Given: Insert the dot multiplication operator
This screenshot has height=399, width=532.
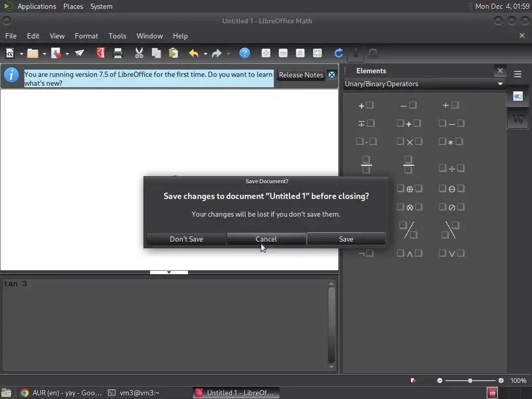Looking at the screenshot, I should (x=366, y=142).
